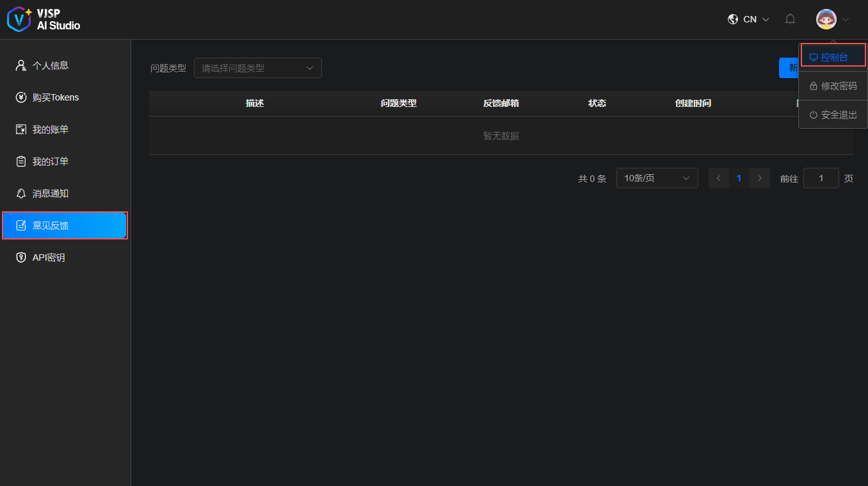Open the notification bell icon
Image resolution: width=868 pixels, height=486 pixels.
pos(790,19)
